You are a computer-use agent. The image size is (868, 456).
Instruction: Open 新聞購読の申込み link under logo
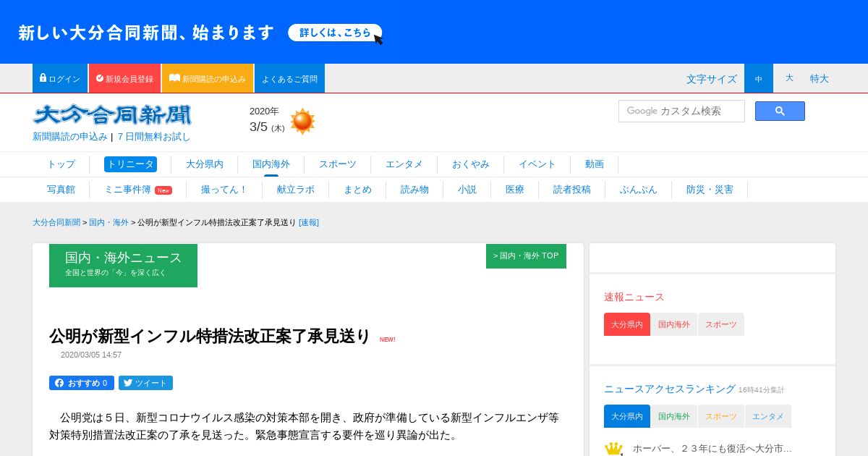70,136
